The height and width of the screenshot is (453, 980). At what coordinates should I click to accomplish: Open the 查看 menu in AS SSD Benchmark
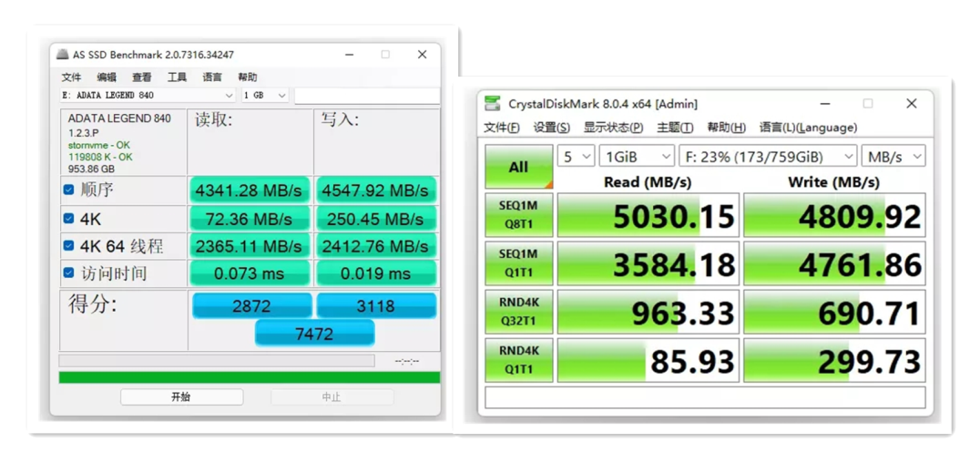(x=141, y=77)
